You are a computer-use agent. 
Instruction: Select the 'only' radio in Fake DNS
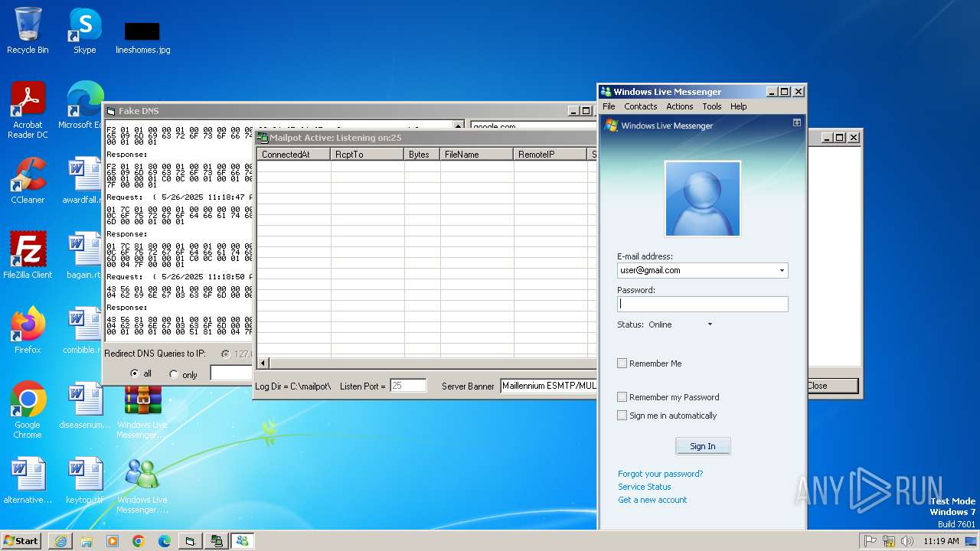click(174, 374)
